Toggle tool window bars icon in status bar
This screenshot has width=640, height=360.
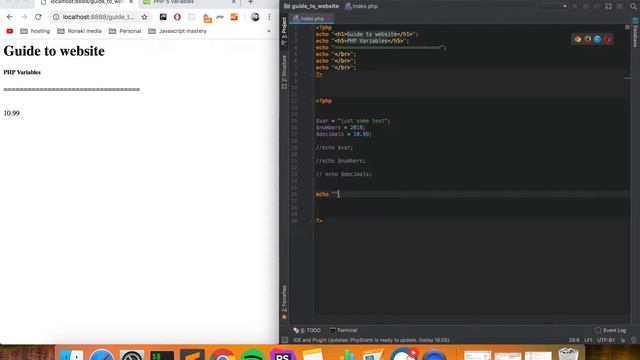click(x=285, y=340)
